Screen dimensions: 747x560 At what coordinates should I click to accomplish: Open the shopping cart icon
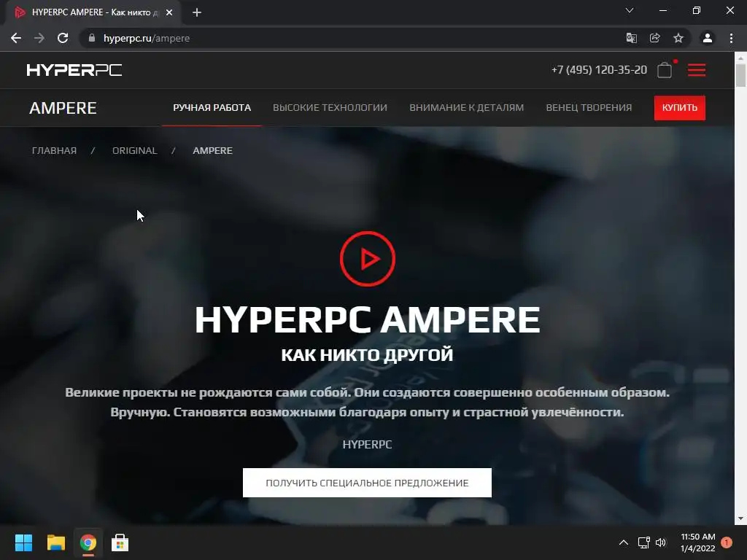(x=665, y=70)
